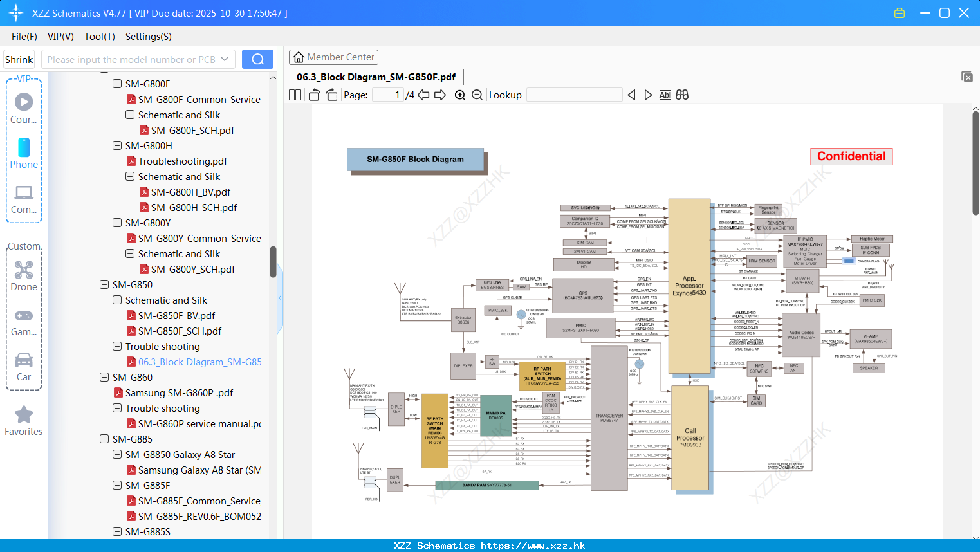Toggle the Abi match-case icon

pos(665,95)
